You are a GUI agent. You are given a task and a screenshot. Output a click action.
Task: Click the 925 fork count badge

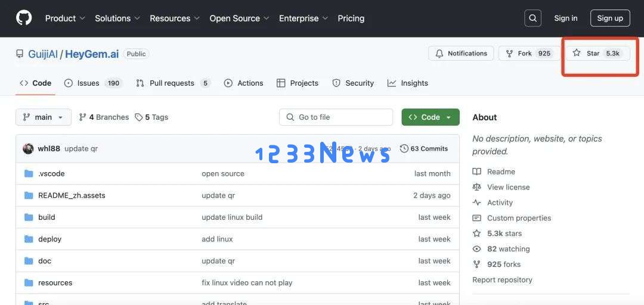click(544, 54)
